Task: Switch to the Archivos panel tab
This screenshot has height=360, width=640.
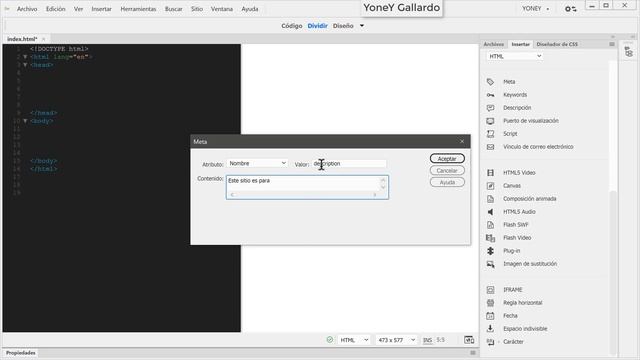Action: pyautogui.click(x=493, y=44)
